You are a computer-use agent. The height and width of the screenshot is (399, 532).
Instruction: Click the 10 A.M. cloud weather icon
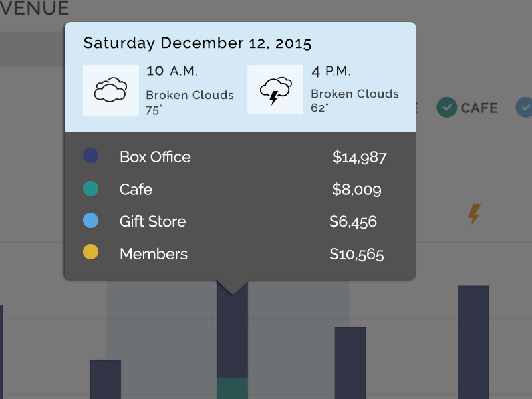point(110,90)
